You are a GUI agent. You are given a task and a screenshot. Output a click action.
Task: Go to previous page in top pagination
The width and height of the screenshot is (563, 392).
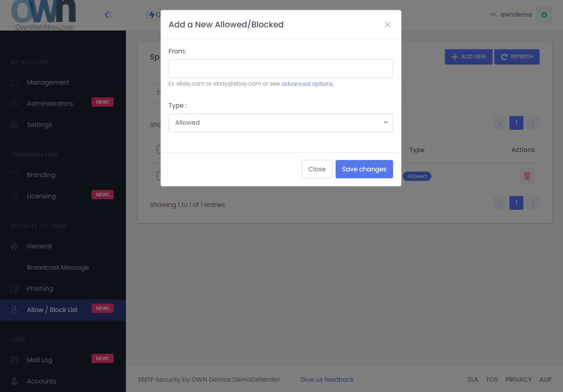(500, 123)
